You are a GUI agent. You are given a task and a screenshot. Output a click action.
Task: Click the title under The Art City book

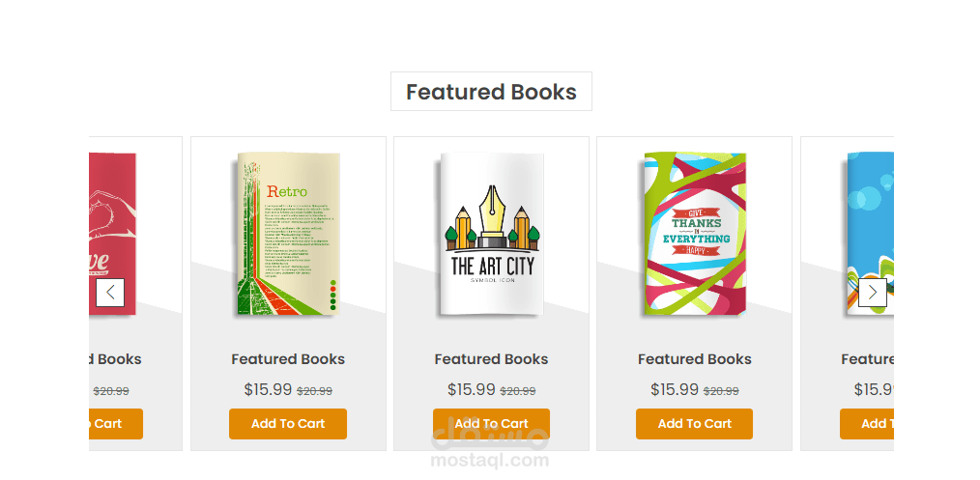pyautogui.click(x=491, y=359)
